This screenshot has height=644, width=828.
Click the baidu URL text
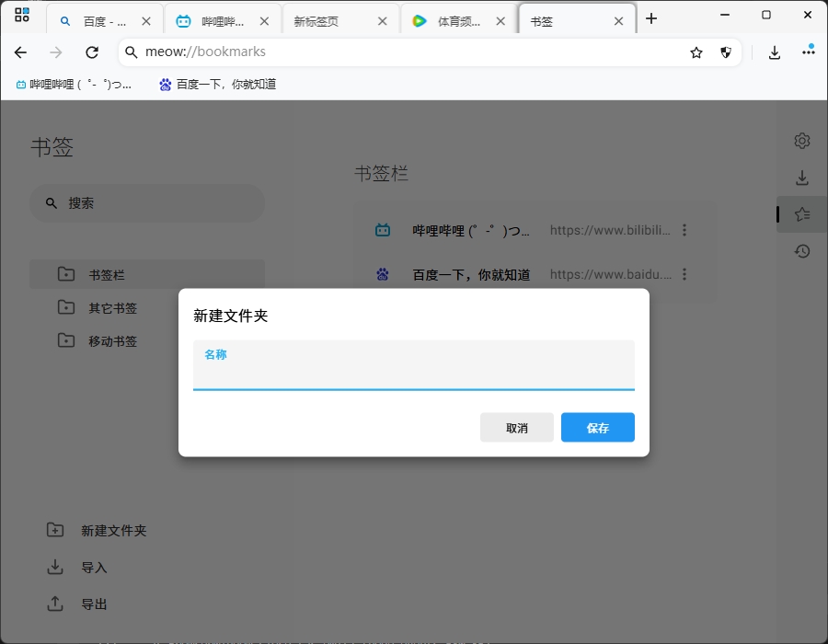click(x=611, y=274)
